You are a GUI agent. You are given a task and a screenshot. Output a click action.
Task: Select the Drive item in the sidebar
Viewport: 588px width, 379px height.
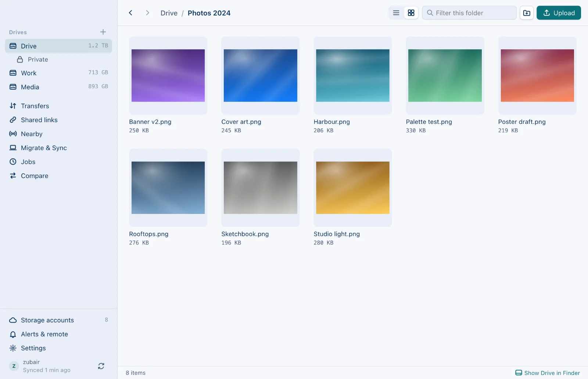[x=58, y=46]
